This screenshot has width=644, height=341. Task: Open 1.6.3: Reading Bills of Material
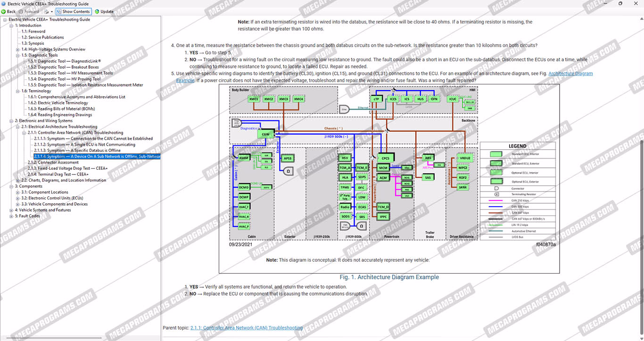[x=61, y=109]
